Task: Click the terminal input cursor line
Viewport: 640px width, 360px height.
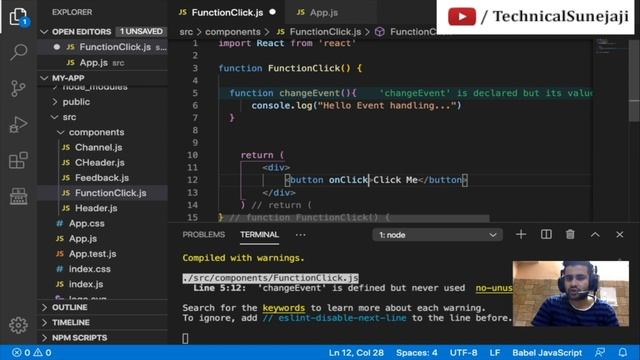Action: coord(185,338)
